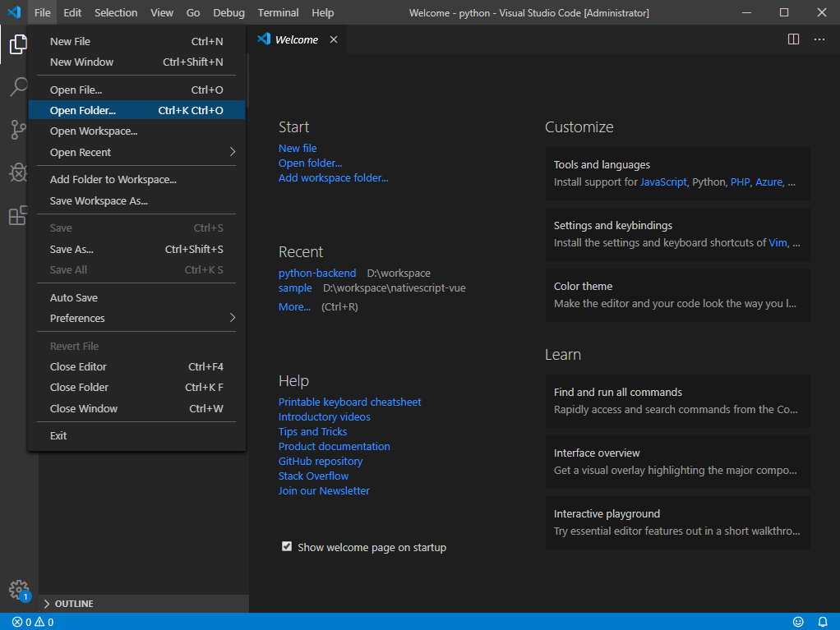Image resolution: width=840 pixels, height=630 pixels.
Task: Open Printable keyboard cheatsheet link
Action: pyautogui.click(x=349, y=402)
